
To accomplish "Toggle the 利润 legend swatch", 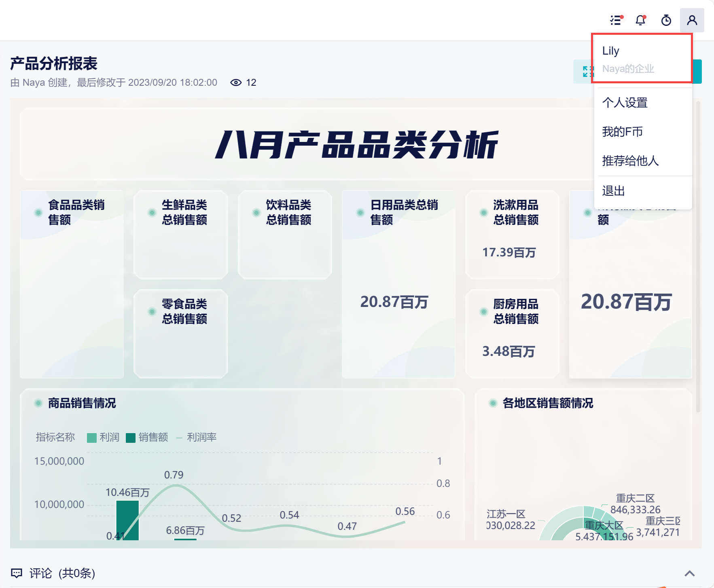I will click(92, 438).
